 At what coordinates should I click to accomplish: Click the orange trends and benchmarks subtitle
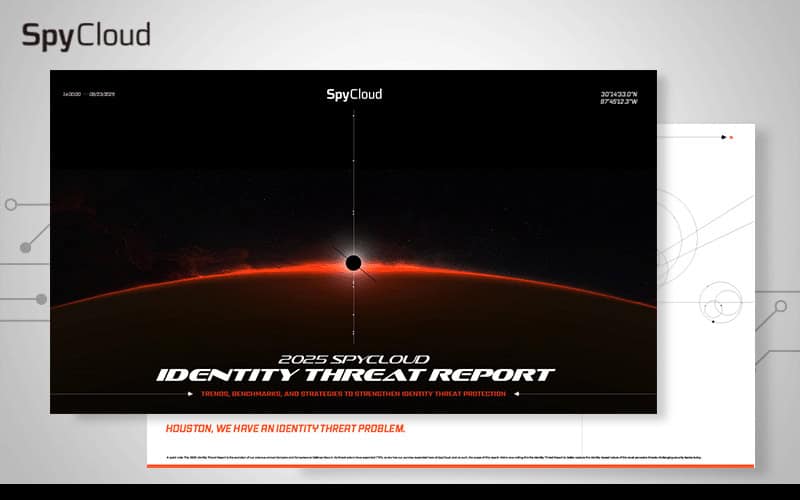click(x=353, y=393)
